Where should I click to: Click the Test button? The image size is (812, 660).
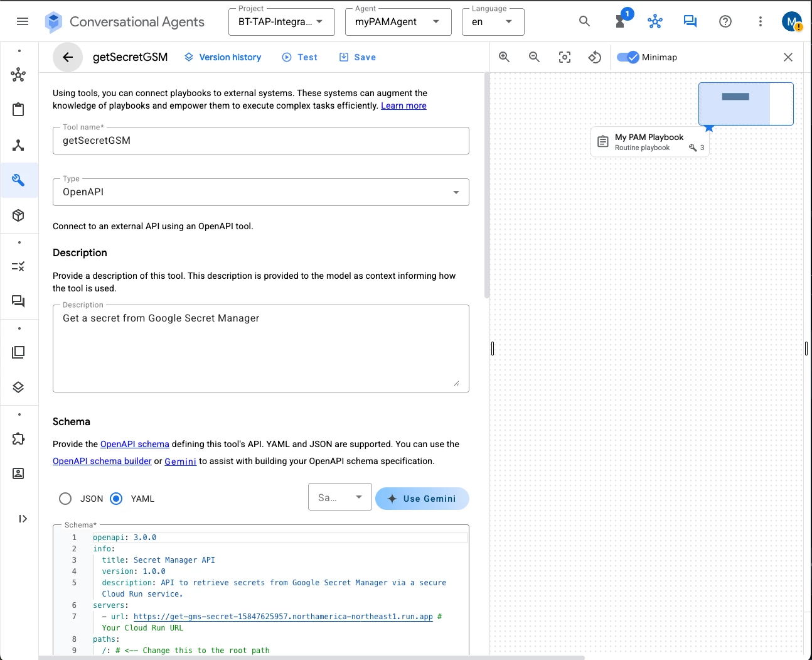pos(300,57)
